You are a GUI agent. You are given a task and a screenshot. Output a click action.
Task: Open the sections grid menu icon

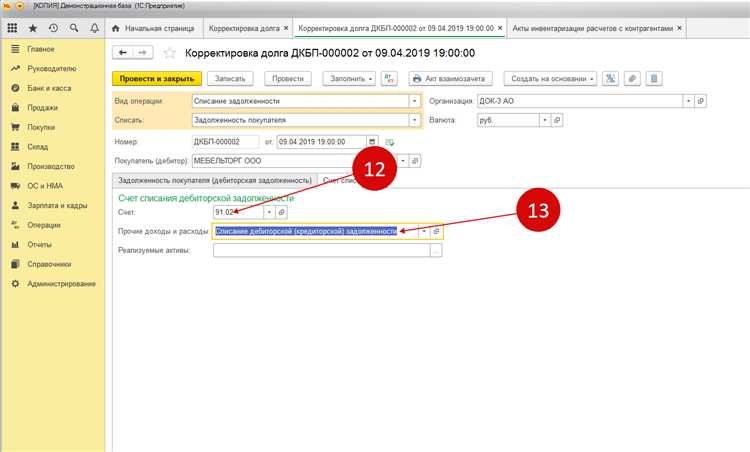pos(12,28)
